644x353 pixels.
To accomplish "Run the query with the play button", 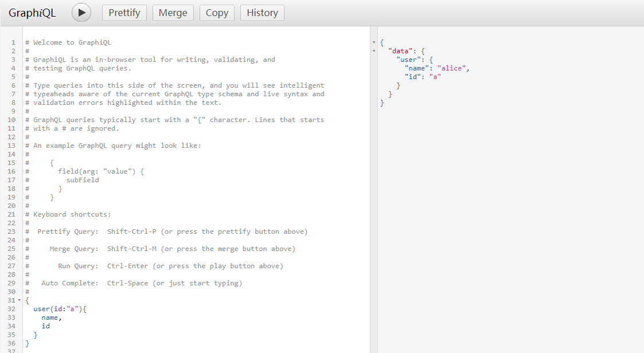I will point(81,13).
